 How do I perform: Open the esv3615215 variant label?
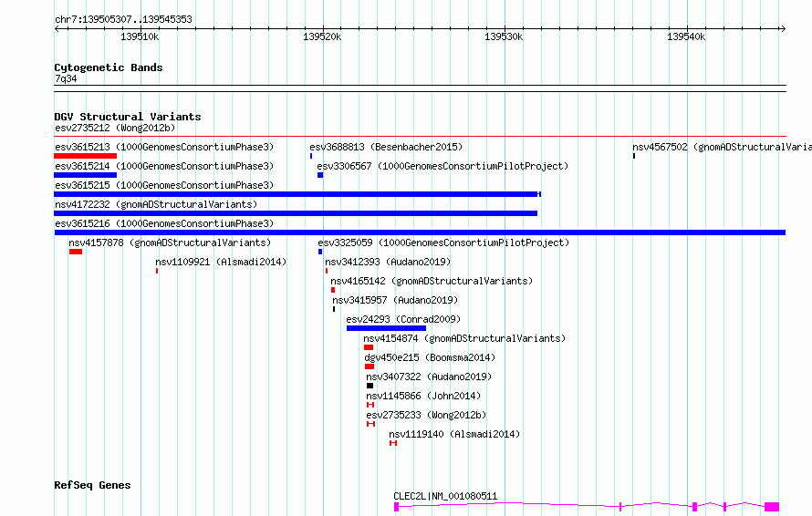[164, 185]
